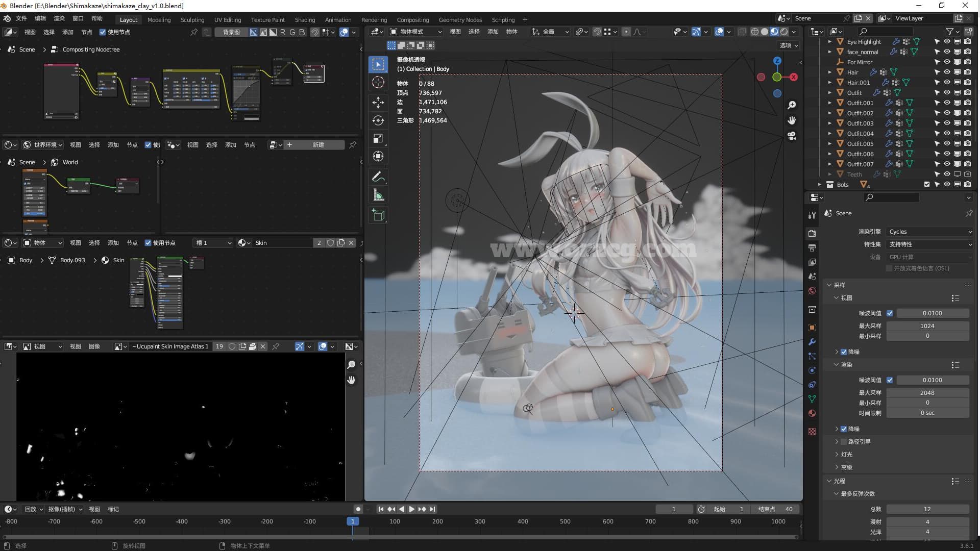
Task: Toggle Bots collection exclude checkbox
Action: (x=927, y=185)
